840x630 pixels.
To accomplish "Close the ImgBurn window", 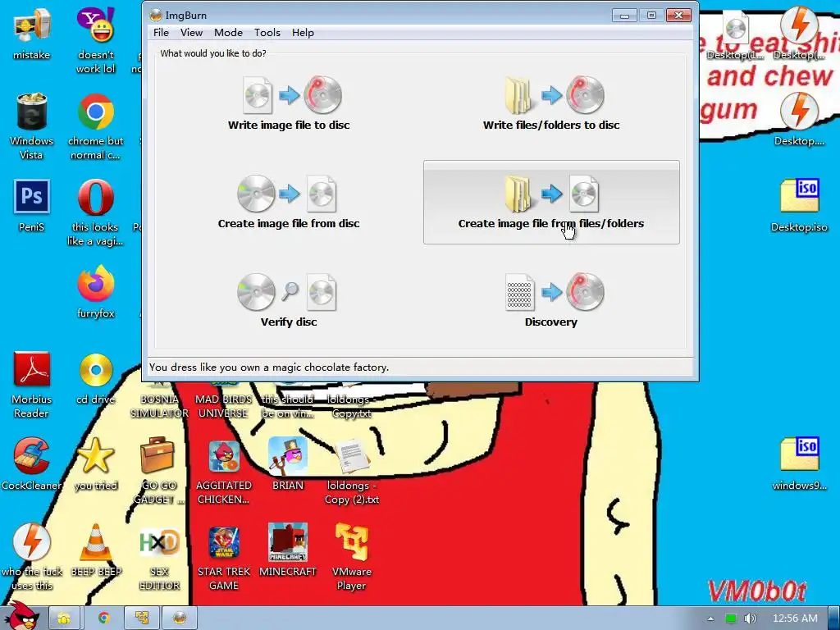I will pyautogui.click(x=678, y=16).
